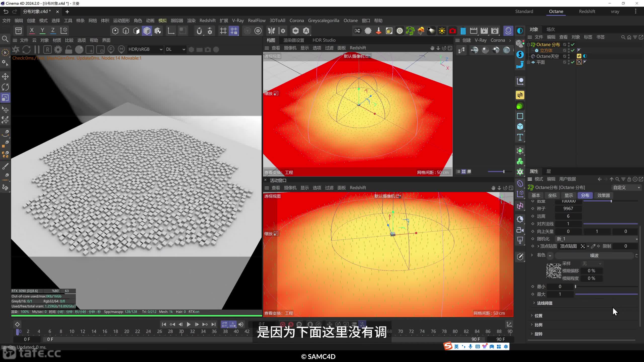Expand the 旋转 section
This screenshot has height=362, width=644.
point(532,334)
